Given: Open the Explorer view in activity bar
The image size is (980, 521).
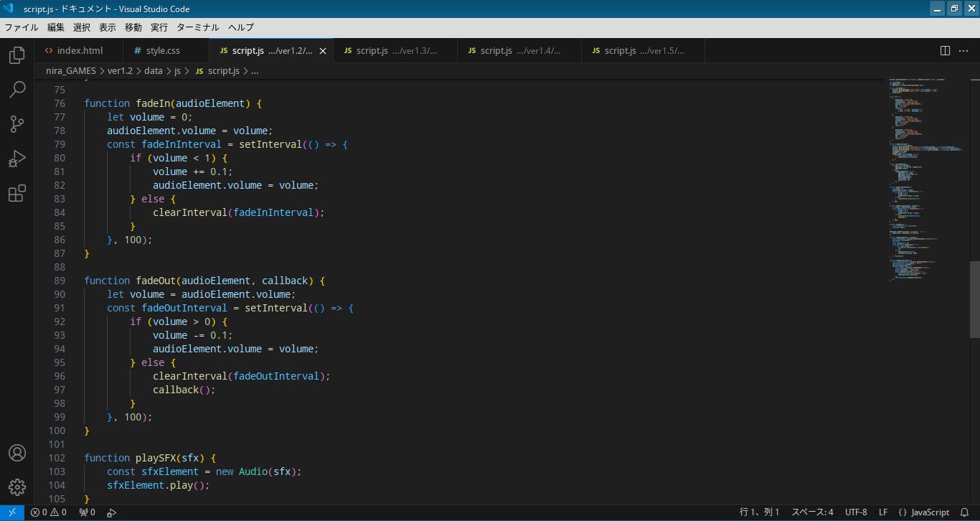Looking at the screenshot, I should [x=17, y=55].
